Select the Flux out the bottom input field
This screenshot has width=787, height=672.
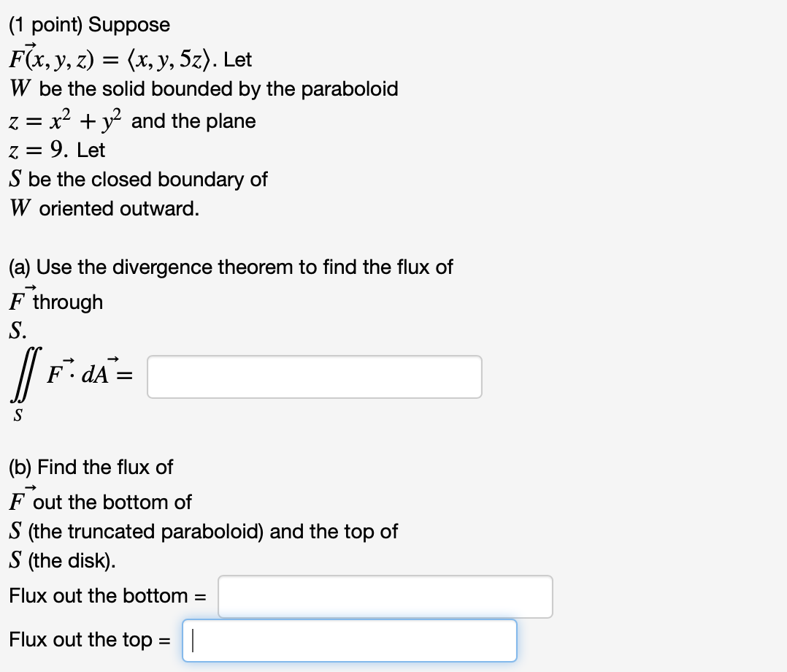pyautogui.click(x=385, y=596)
